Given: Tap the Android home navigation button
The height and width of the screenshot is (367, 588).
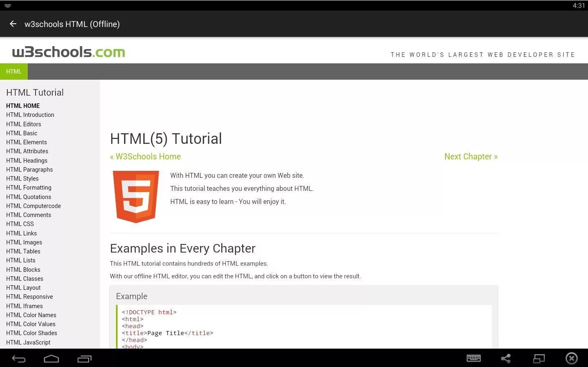Looking at the screenshot, I should (51, 359).
